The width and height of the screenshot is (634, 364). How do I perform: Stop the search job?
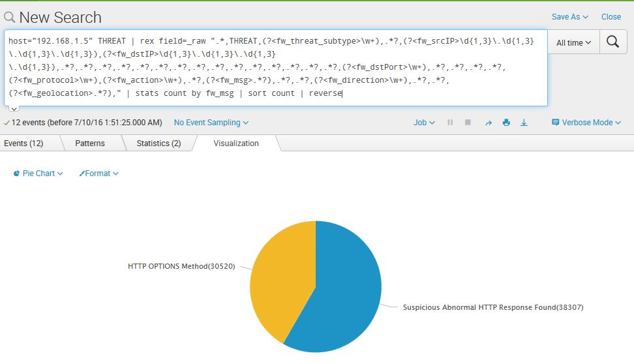(468, 122)
